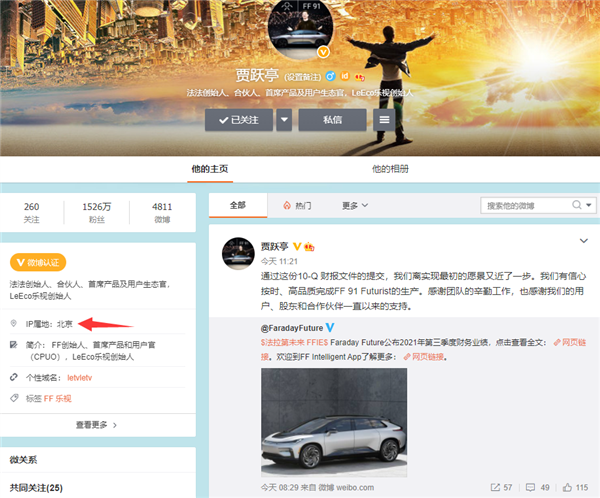Open the FF tag link
This screenshot has height=498, width=600.
(48, 398)
